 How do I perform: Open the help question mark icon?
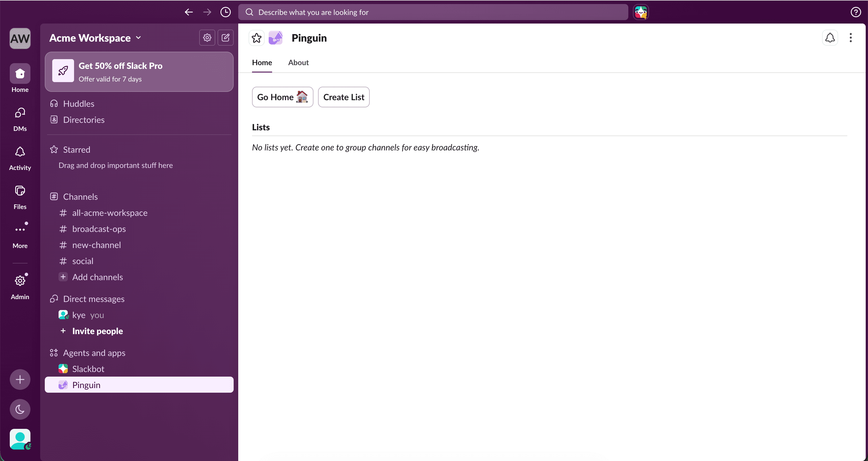[x=856, y=12]
